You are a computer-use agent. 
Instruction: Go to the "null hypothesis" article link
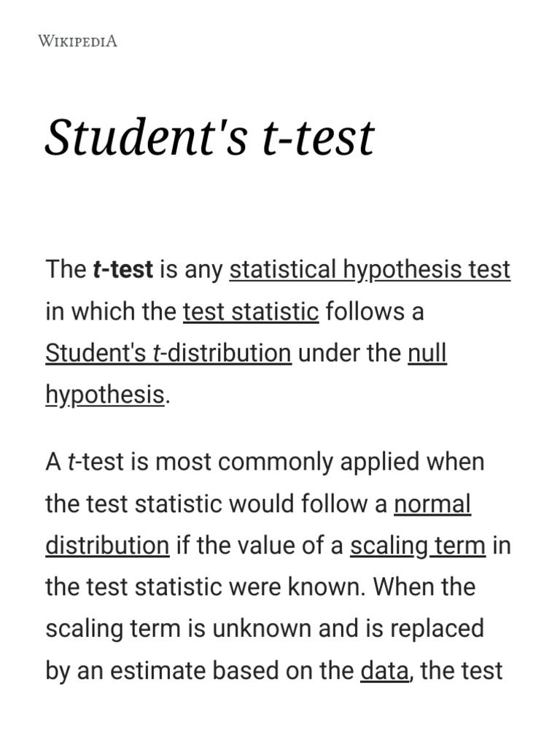(x=427, y=353)
